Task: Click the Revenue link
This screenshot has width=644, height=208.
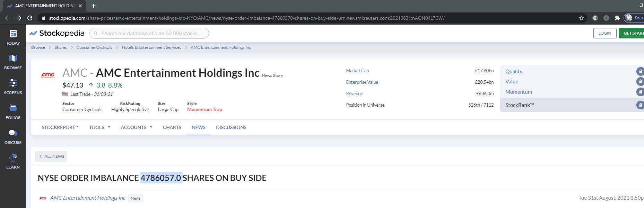Action: [354, 93]
